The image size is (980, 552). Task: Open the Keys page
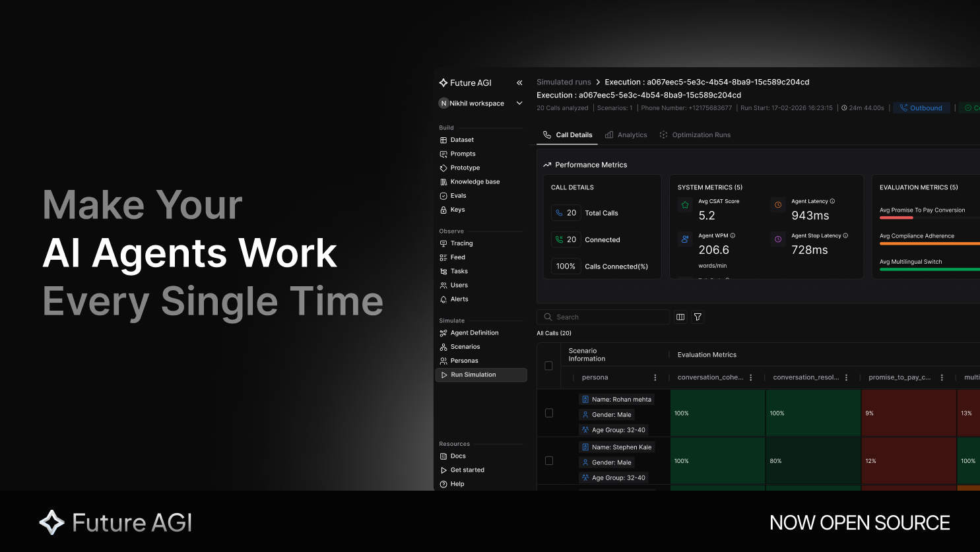point(452,210)
